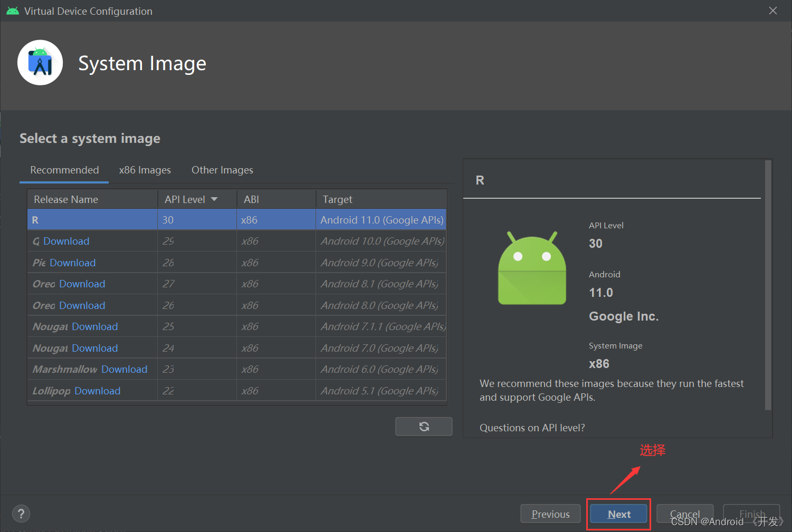Download the Marshmallow system image
Image resolution: width=792 pixels, height=532 pixels.
click(x=124, y=369)
